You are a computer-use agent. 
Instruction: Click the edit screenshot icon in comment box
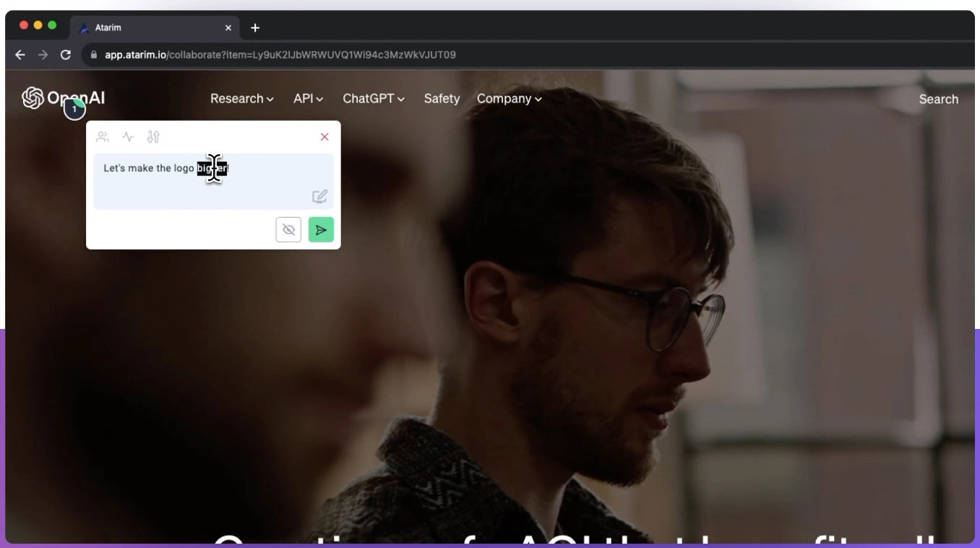point(319,197)
